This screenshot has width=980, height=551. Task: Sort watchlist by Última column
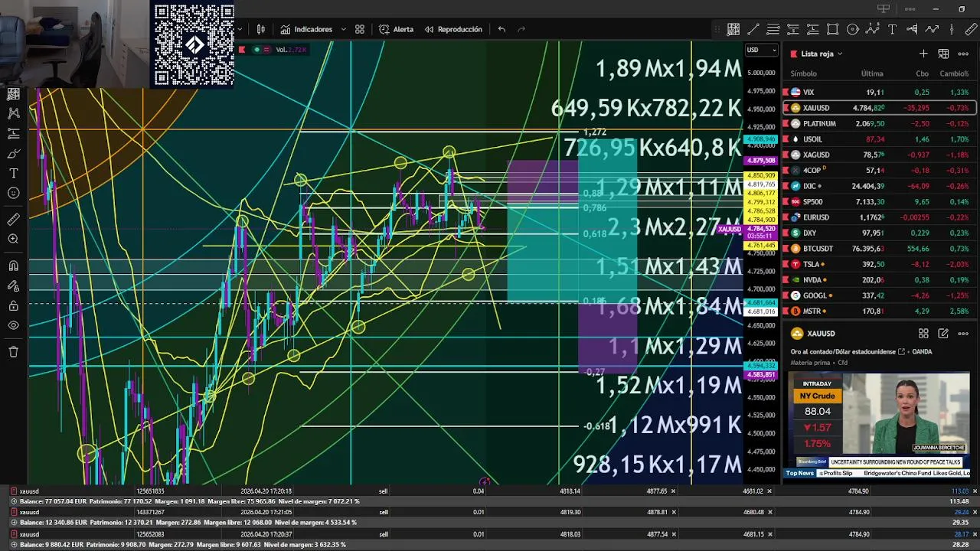872,73
